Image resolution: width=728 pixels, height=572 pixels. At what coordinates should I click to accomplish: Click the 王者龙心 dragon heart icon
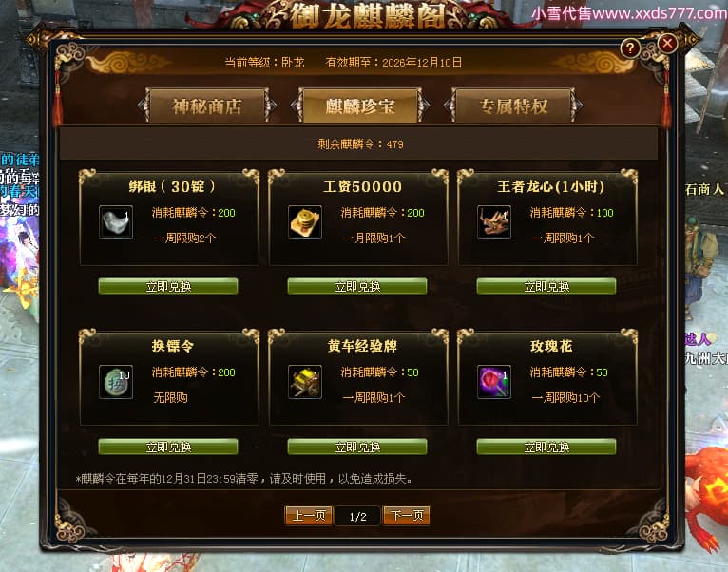(494, 222)
